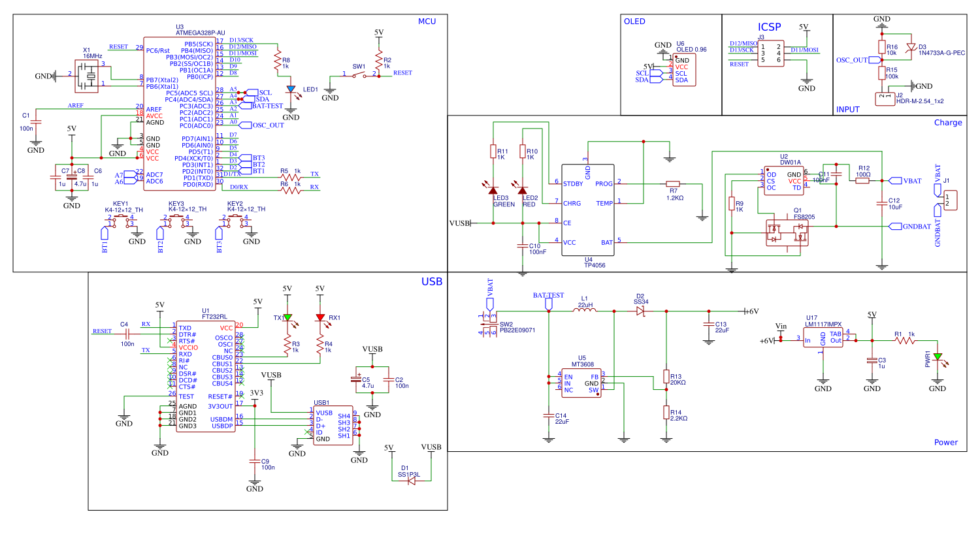Select the KEY1 tactile switch
Image resolution: width=980 pixels, height=540 pixels.
click(x=121, y=221)
